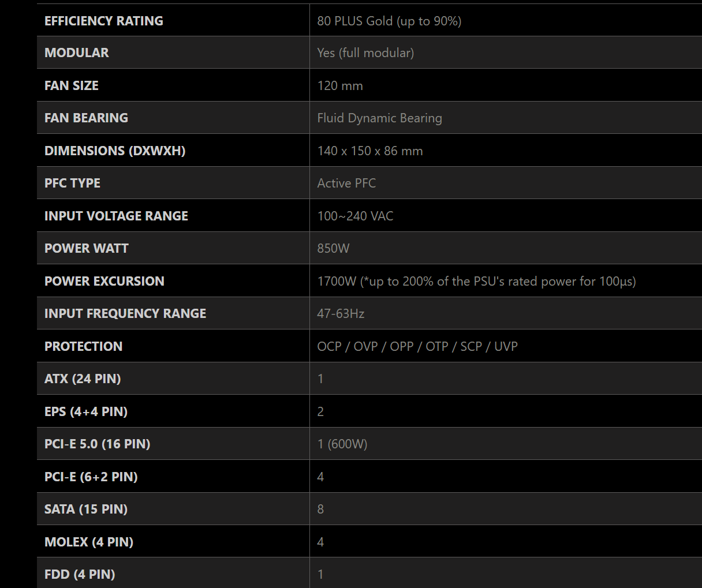
Task: Click the 'Yes (full modular)' value
Action: click(x=365, y=53)
